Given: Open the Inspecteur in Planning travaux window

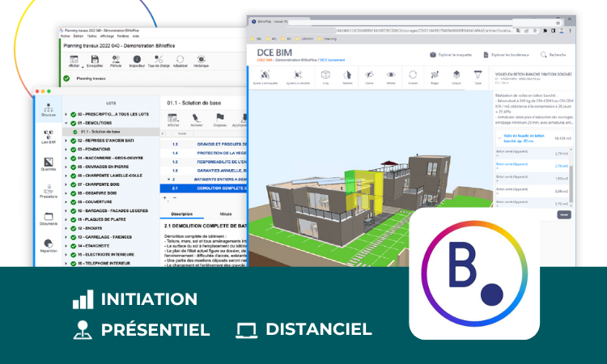Looking at the screenshot, I should coord(137,61).
